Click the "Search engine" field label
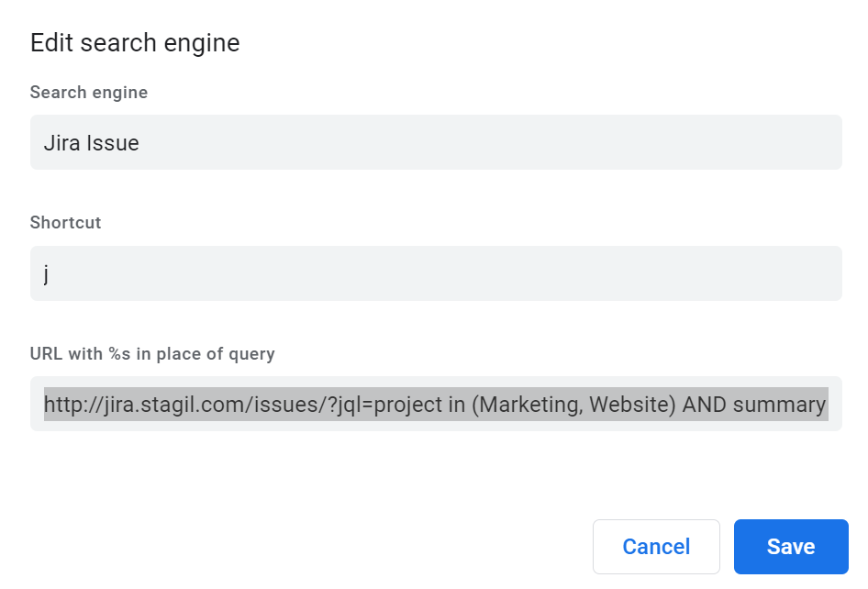 pyautogui.click(x=89, y=93)
